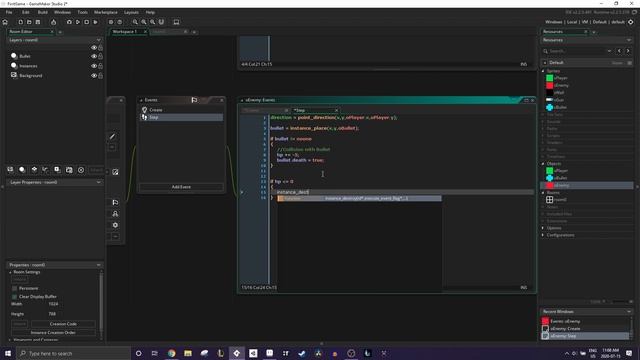This screenshot has width=640, height=360.
Task: Click the Add Event button
Action: tap(181, 187)
